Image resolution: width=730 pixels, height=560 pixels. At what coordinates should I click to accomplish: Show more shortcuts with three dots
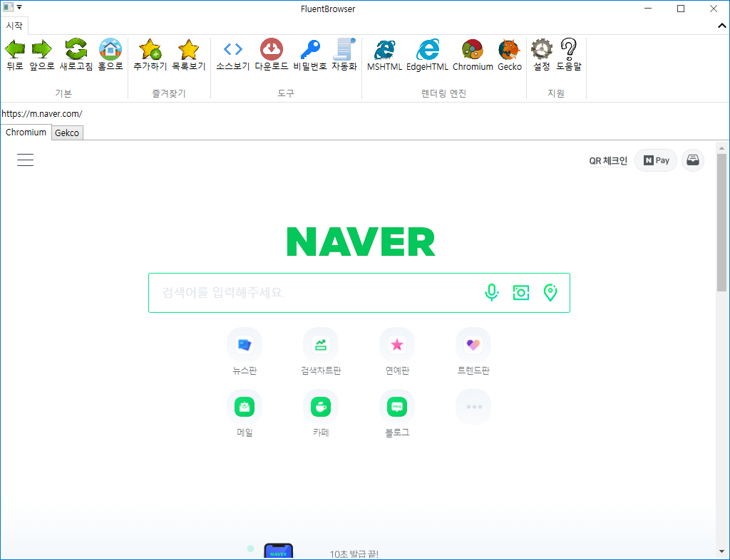[473, 407]
